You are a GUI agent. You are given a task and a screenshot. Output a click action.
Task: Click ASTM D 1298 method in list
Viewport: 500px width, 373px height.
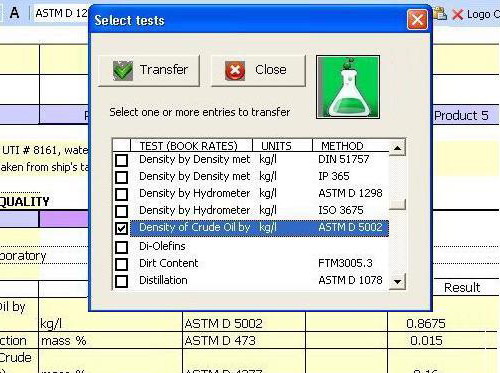click(x=350, y=193)
